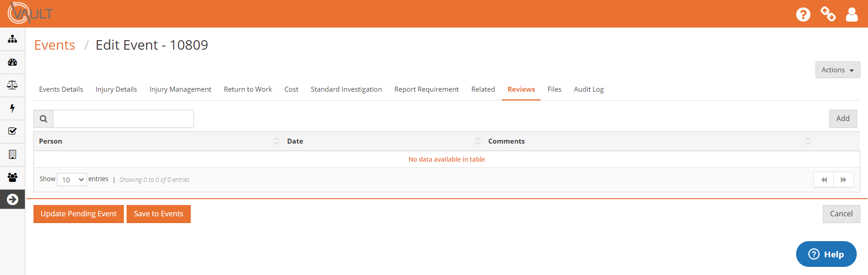The width and height of the screenshot is (868, 275).
Task: Open the dashboard gauge sidebar icon
Action: pyautogui.click(x=13, y=62)
